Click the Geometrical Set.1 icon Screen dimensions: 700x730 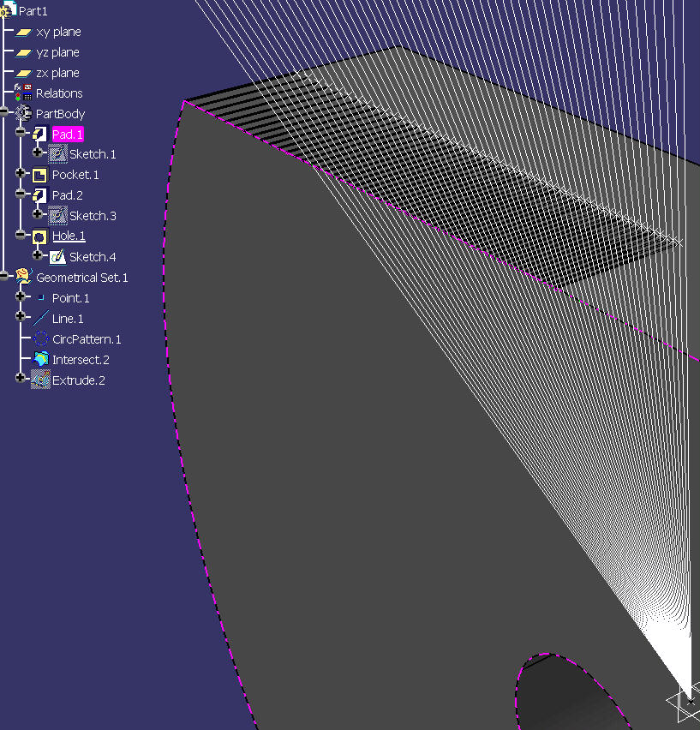coord(23,277)
